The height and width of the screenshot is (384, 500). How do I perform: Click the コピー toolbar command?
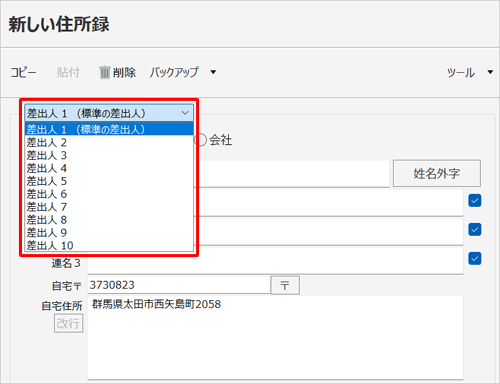[x=23, y=72]
